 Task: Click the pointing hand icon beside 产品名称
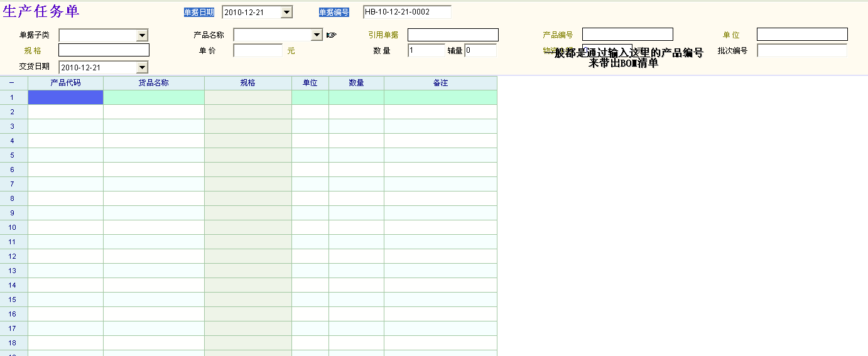click(332, 35)
